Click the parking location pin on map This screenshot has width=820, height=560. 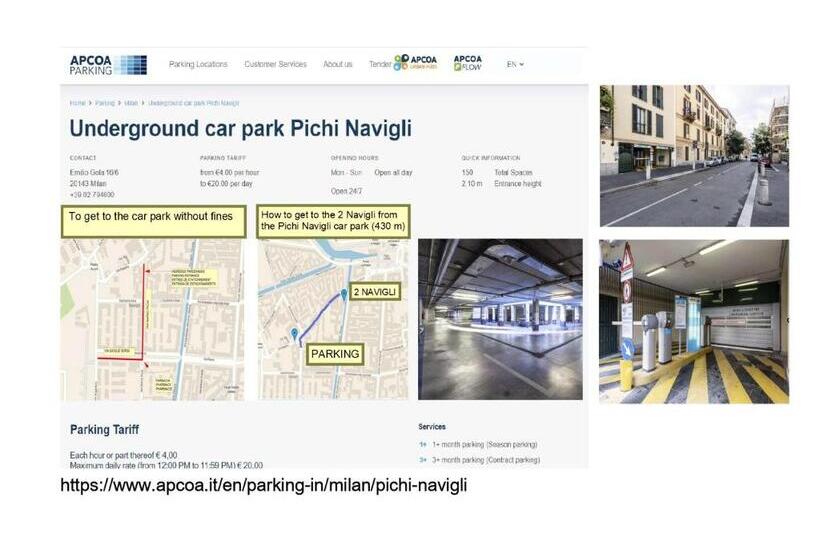pos(294,333)
